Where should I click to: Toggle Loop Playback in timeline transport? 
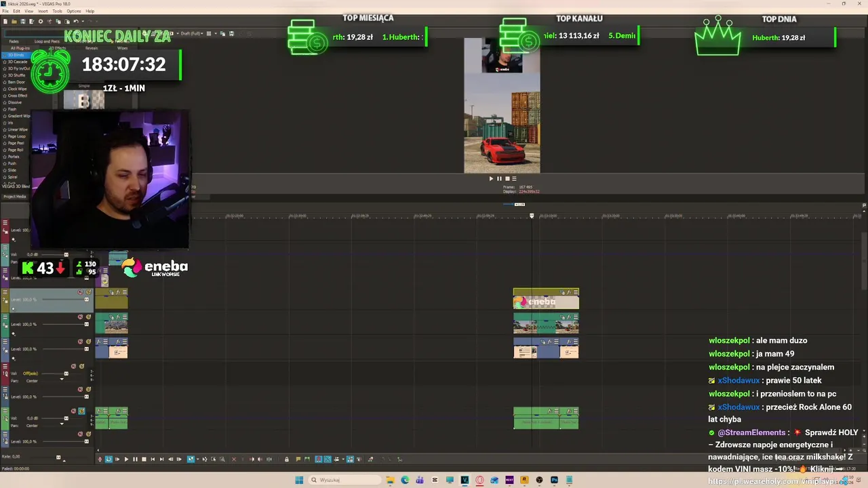tap(108, 460)
